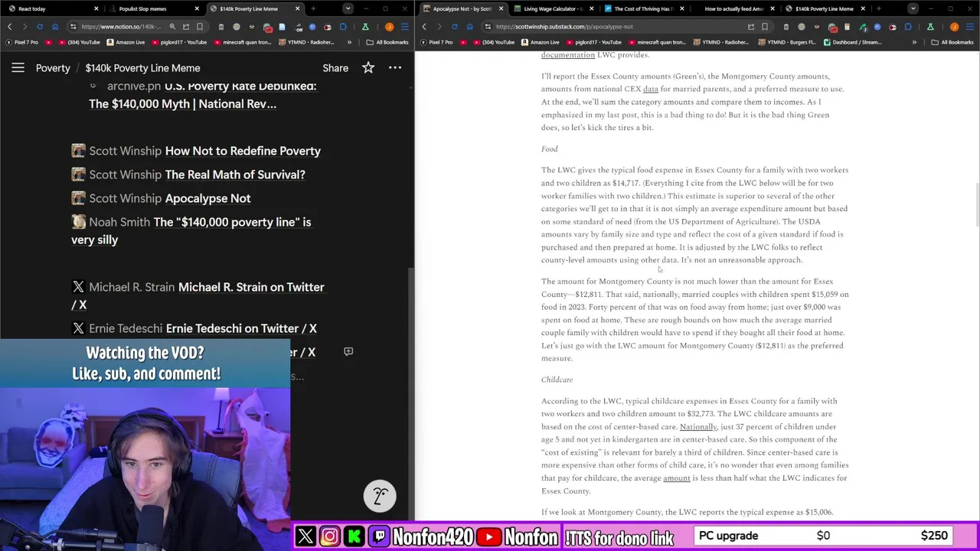Image resolution: width=980 pixels, height=551 pixels.
Task: Open the right browser's profile avatar
Action: [x=954, y=26]
